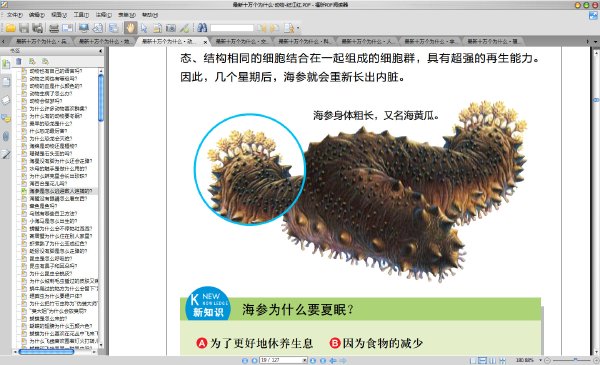Image resolution: width=600 pixels, height=365 pixels.
Task: Click the monitor icon in the toolbar
Action: pyautogui.click(x=83, y=28)
